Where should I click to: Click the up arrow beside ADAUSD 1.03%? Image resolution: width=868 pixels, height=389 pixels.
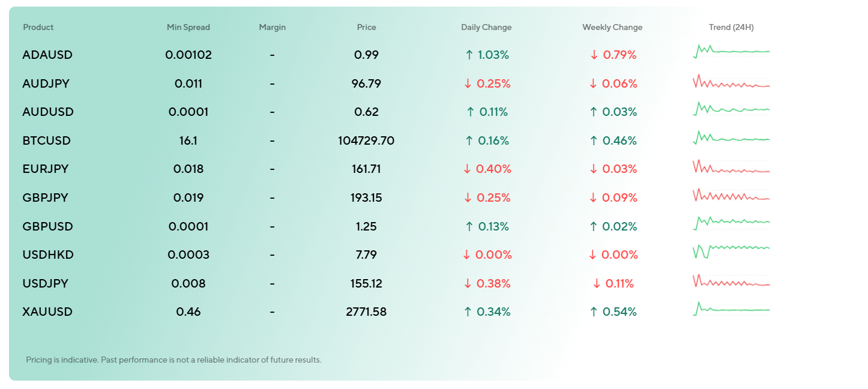469,55
